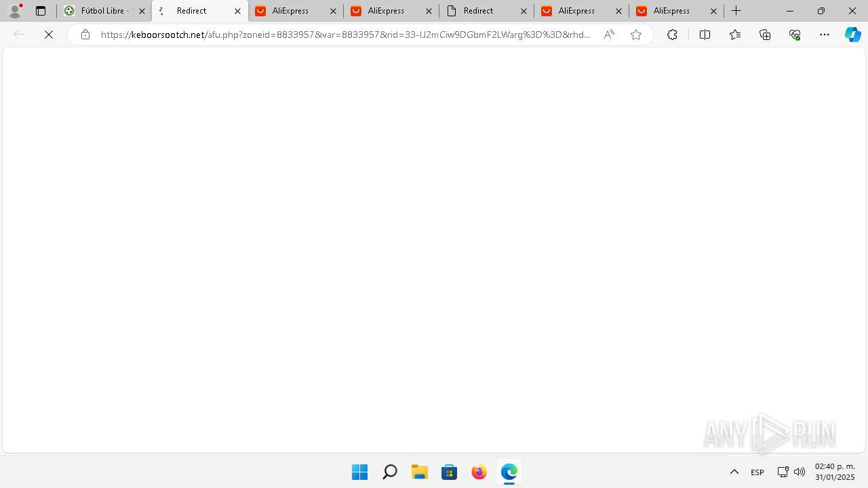Open network status tray icon

point(783,472)
